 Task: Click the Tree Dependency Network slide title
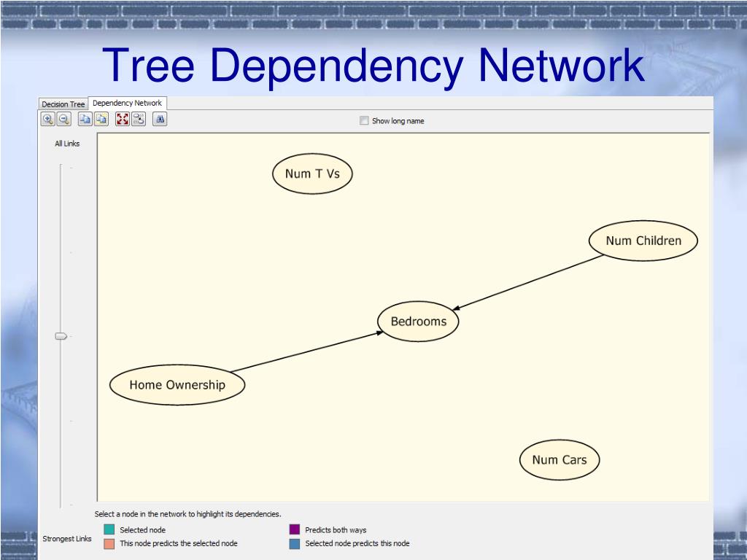373,66
